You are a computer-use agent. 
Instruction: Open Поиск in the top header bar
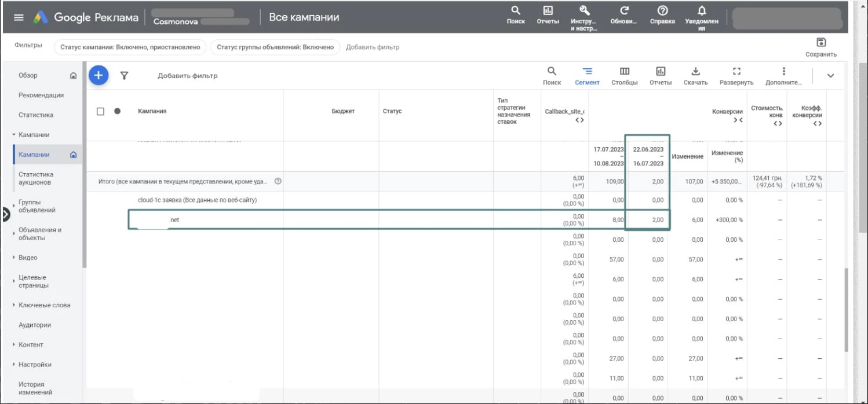click(x=516, y=15)
